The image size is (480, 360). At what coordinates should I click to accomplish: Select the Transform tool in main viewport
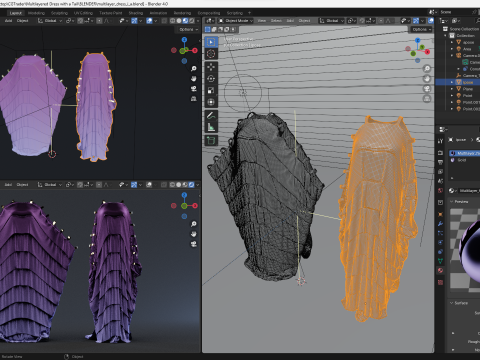pyautogui.click(x=211, y=102)
